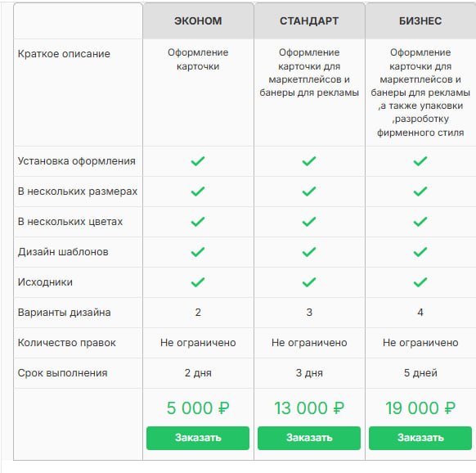
Task: Click the ЭКОНОМ checkmark for Дизайн шаблонов
Action: (198, 252)
